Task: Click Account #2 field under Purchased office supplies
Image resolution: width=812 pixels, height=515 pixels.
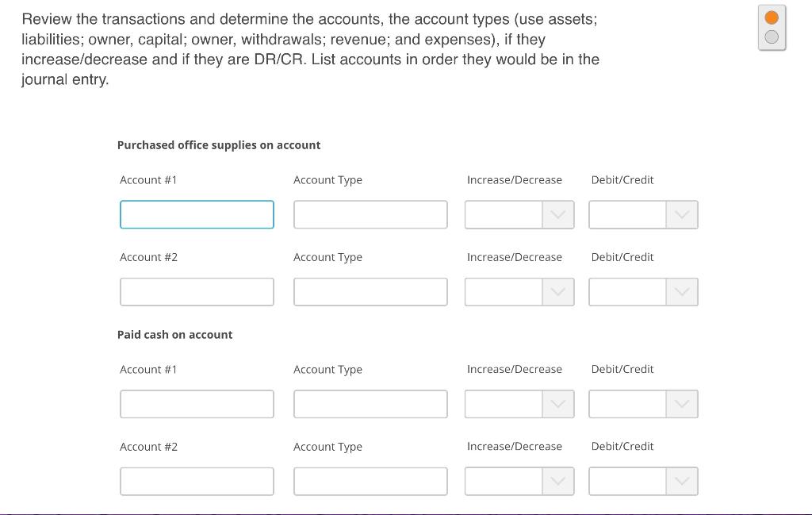Action: 197,292
